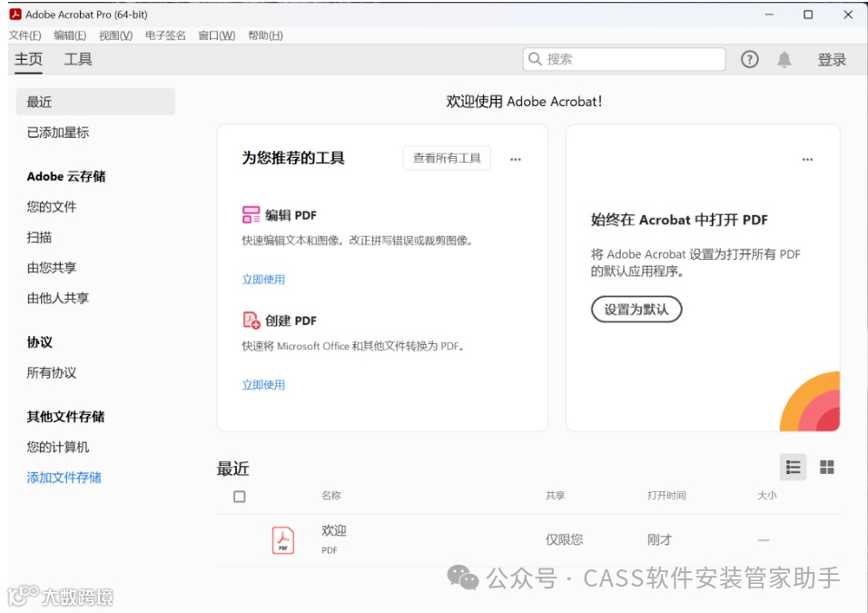Screen dimensions: 868x613
Task: Click the Help question mark icon
Action: [750, 59]
